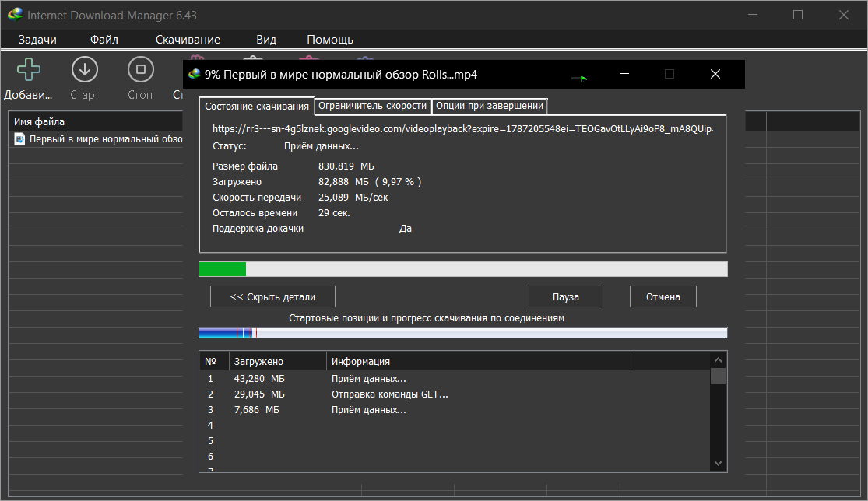868x501 pixels.
Task: Minimize the main Internet Download Manager window
Action: click(752, 15)
